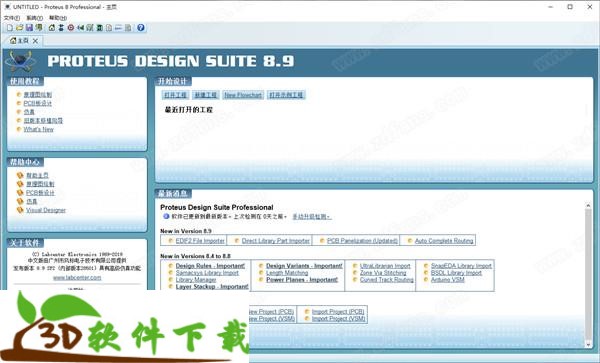
Task: Open the EDIF2 File Importer link
Action: (200, 241)
